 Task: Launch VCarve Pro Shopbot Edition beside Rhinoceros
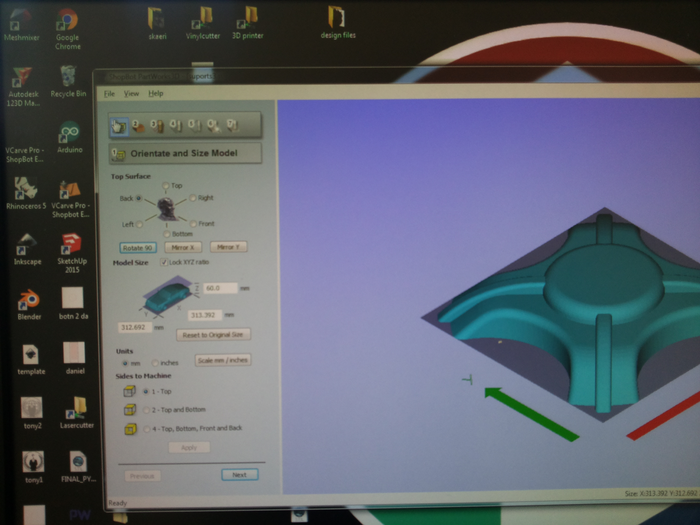[x=71, y=199]
